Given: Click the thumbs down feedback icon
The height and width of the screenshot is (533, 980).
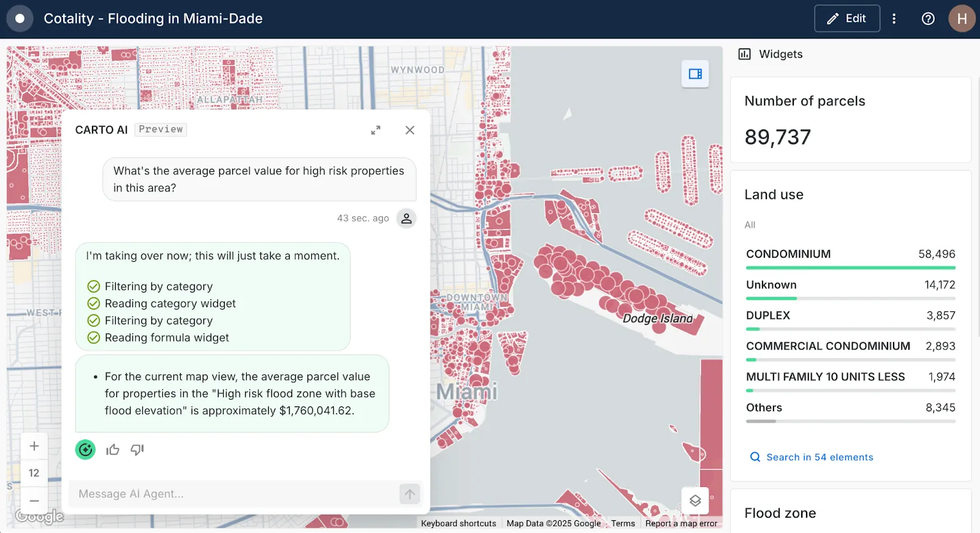Looking at the screenshot, I should tap(137, 450).
